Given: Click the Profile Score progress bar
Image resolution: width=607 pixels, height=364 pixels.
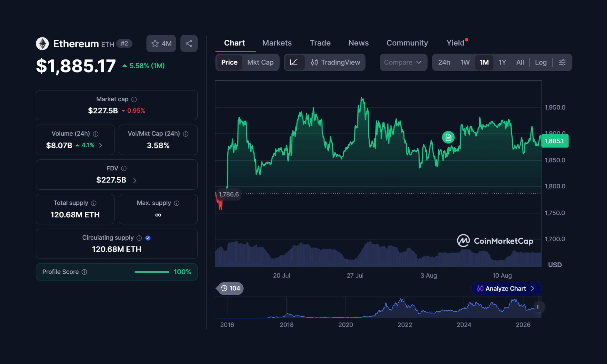Looking at the screenshot, I should click(152, 272).
